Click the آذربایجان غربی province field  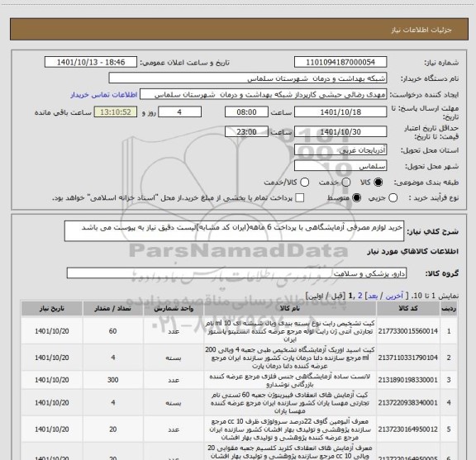(340, 150)
